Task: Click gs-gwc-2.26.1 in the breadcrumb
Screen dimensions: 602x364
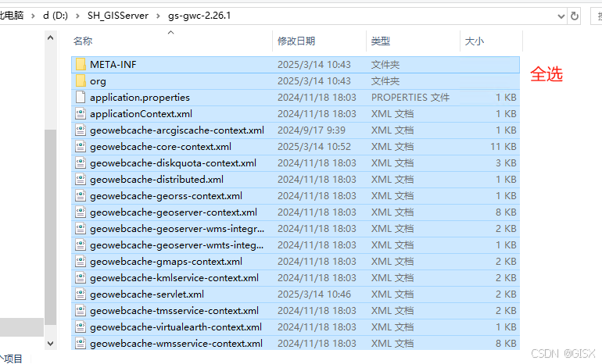Action: (199, 16)
